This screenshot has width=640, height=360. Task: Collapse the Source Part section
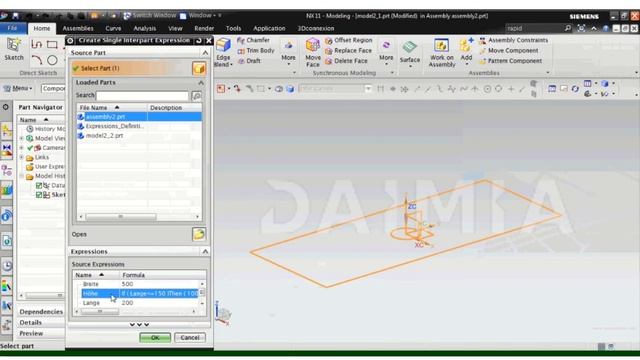pos(205,53)
